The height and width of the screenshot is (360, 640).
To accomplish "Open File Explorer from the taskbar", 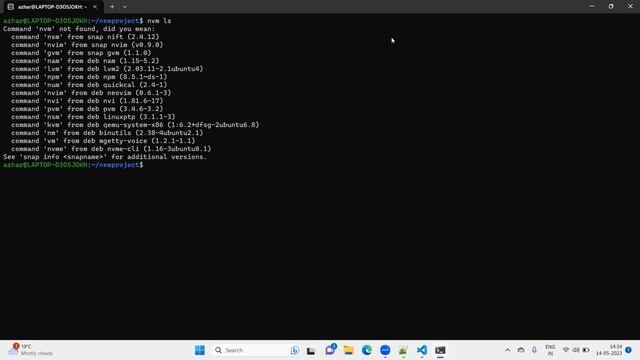I will [349, 350].
